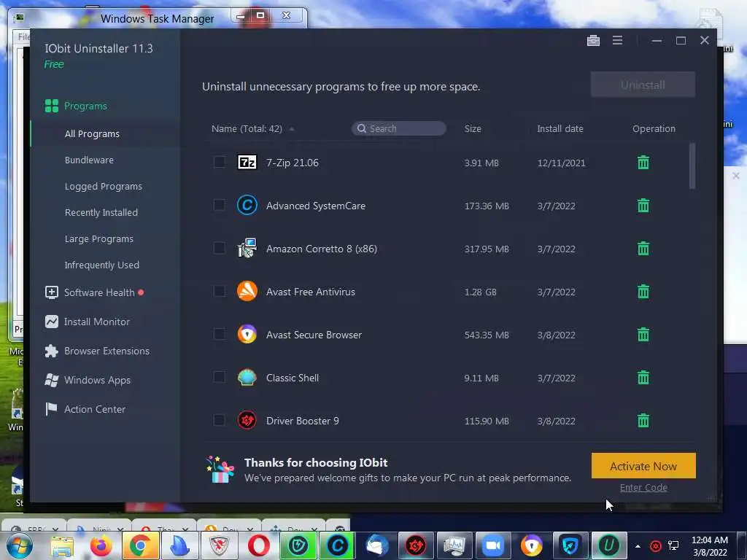Open Install Monitor section
The height and width of the screenshot is (560, 747).
click(88, 322)
